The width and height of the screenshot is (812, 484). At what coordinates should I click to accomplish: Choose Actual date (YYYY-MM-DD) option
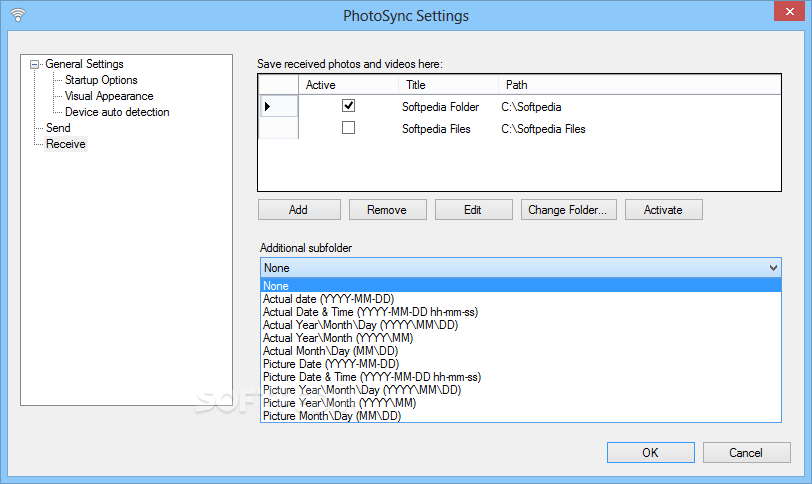pyautogui.click(x=520, y=299)
